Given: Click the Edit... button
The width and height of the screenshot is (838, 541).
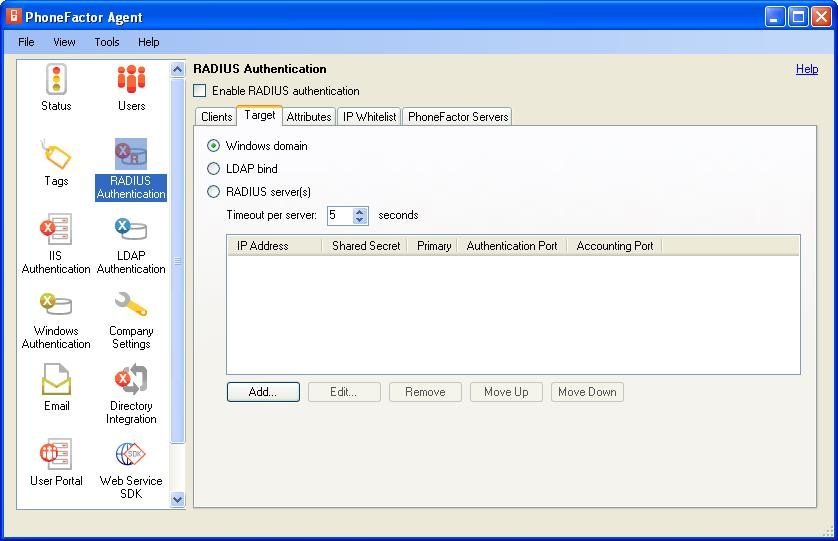Looking at the screenshot, I should click(x=344, y=392).
